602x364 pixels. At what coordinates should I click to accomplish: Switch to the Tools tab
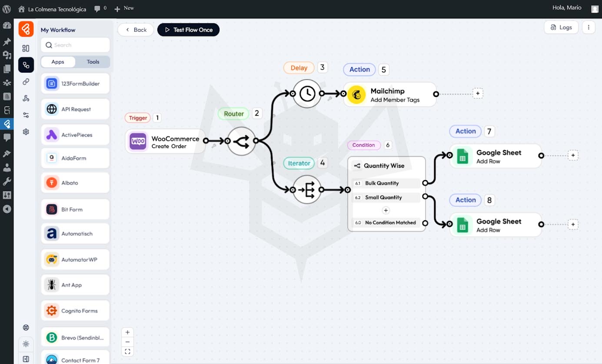pyautogui.click(x=93, y=62)
